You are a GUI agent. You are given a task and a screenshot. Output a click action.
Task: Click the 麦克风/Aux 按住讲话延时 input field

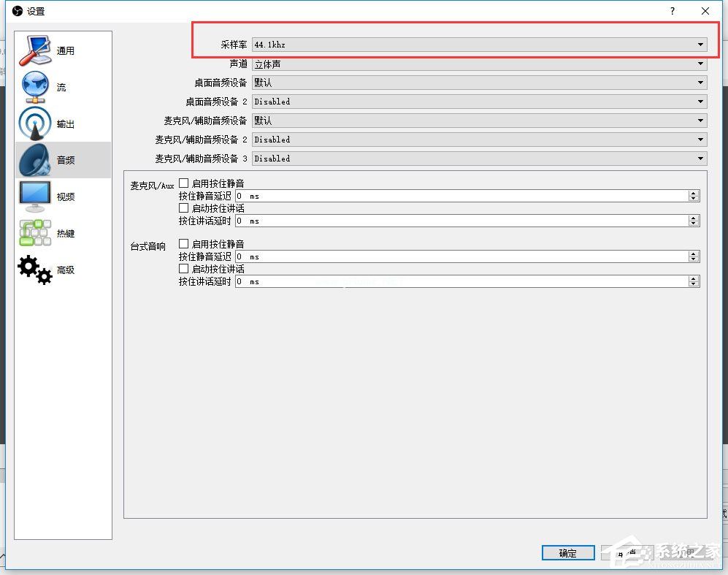pos(460,221)
